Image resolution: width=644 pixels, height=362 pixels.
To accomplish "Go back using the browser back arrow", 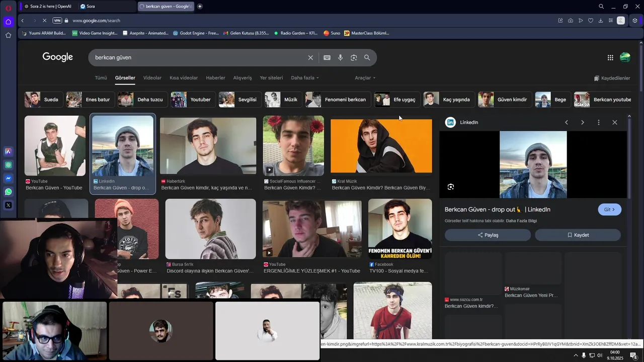I will (x=23, y=21).
